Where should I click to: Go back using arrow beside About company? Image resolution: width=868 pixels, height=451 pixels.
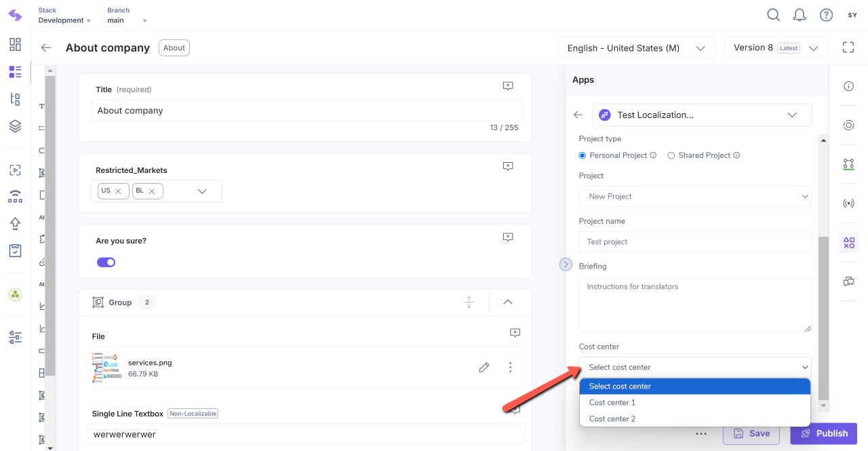(46, 47)
